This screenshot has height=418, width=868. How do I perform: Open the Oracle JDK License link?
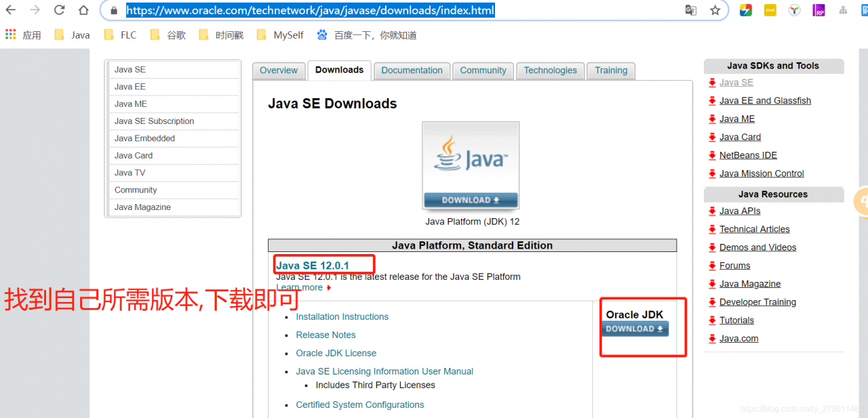point(336,353)
